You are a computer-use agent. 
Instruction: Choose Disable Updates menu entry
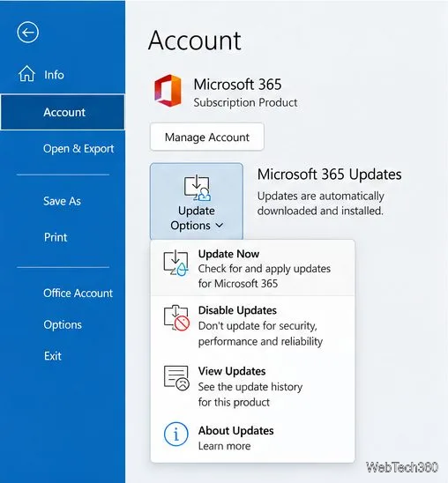252,325
